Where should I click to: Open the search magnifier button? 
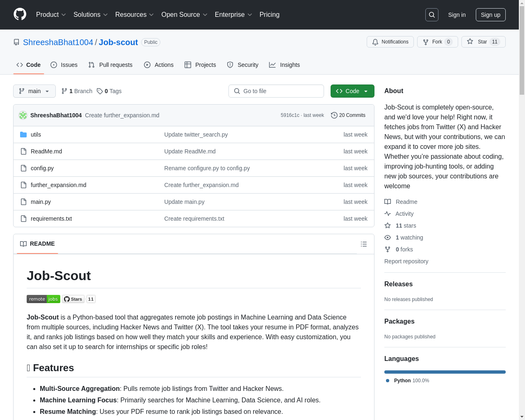[x=432, y=15]
